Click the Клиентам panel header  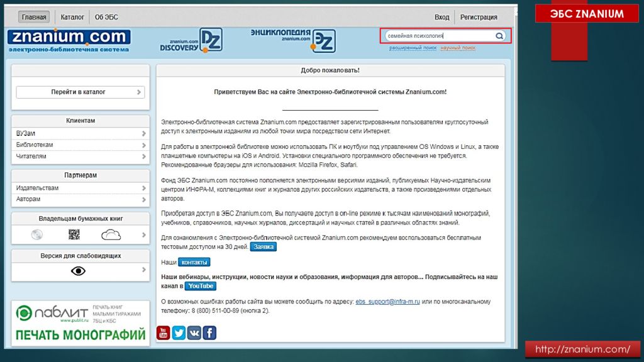click(80, 121)
